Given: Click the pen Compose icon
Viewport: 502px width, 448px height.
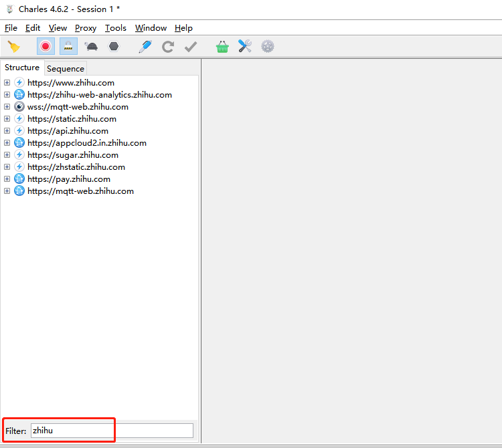Looking at the screenshot, I should point(145,46).
